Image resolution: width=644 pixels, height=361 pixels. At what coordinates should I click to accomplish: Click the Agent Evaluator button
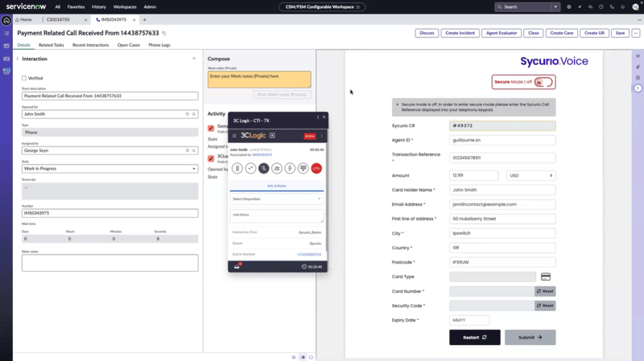click(502, 33)
